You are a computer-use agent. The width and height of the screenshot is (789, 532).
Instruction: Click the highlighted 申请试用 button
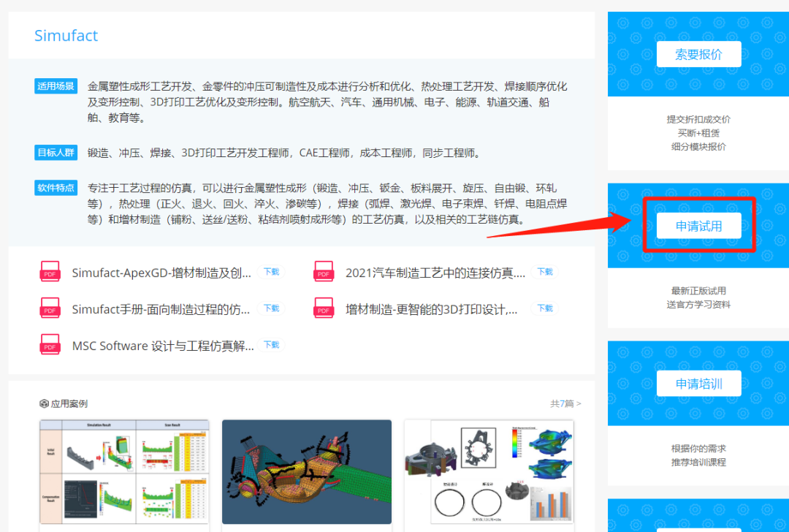pyautogui.click(x=698, y=226)
